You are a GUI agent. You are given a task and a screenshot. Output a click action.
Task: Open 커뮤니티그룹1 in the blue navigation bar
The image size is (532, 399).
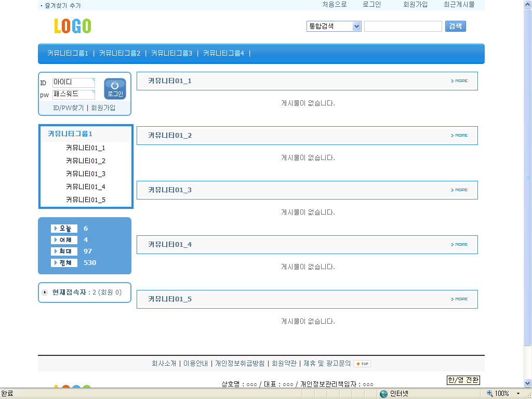click(x=68, y=53)
